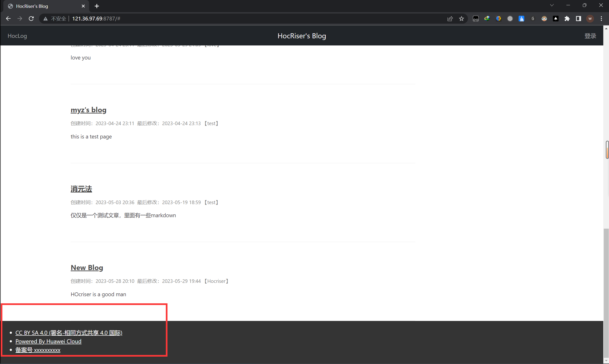
Task: Toggle the browser side panel icon
Action: tap(578, 19)
